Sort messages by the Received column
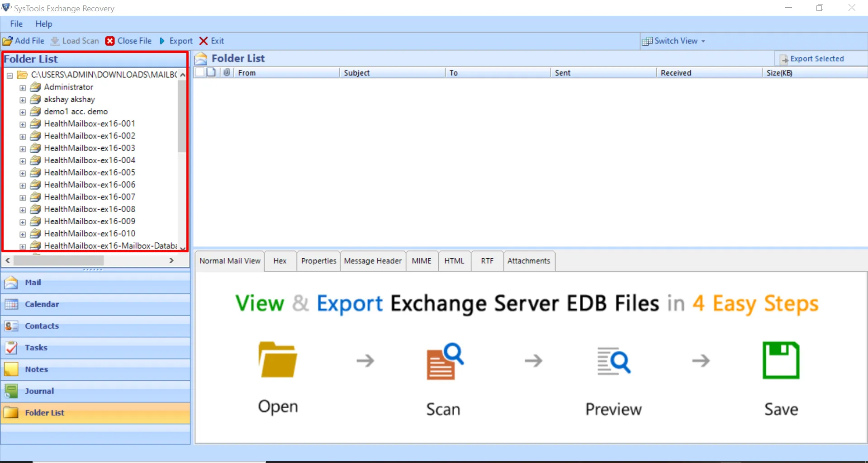The width and height of the screenshot is (868, 463). (x=709, y=73)
